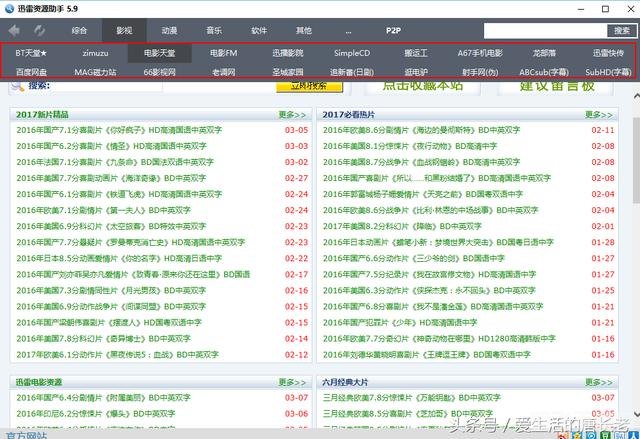This screenshot has width=640, height=439.
Task: Focus the top search input box
Action: (545, 31)
